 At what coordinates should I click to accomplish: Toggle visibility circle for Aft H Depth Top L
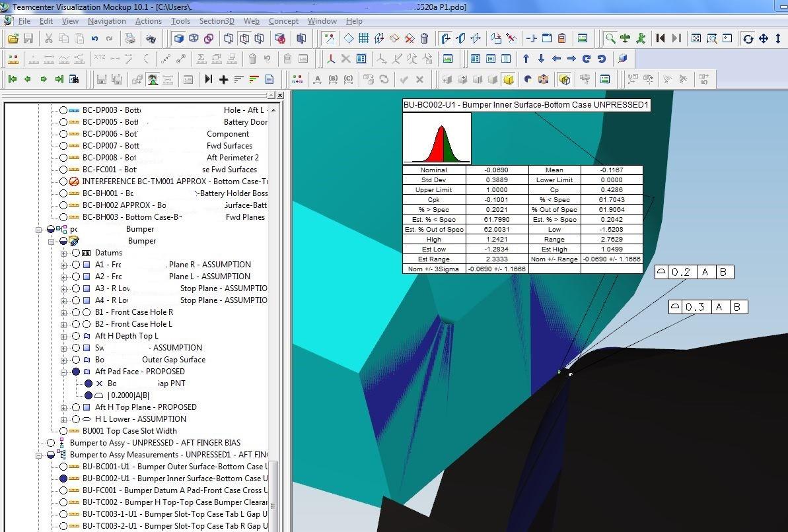coord(76,336)
